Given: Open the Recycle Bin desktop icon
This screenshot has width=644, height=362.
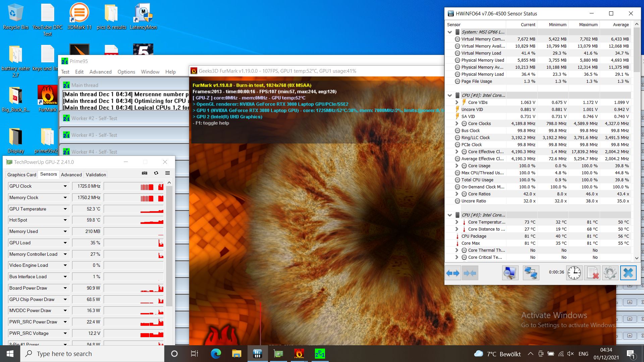Looking at the screenshot, I should tap(15, 17).
